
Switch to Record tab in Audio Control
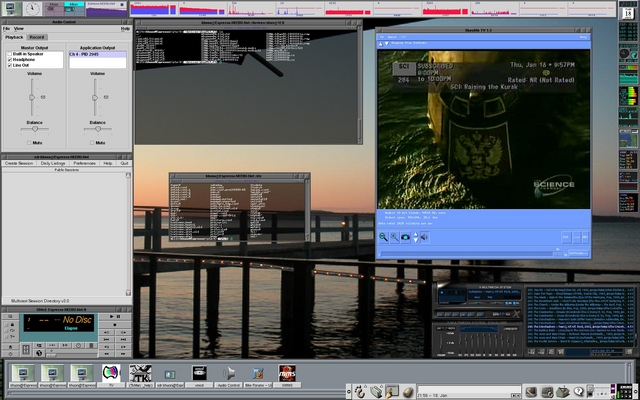(37, 37)
